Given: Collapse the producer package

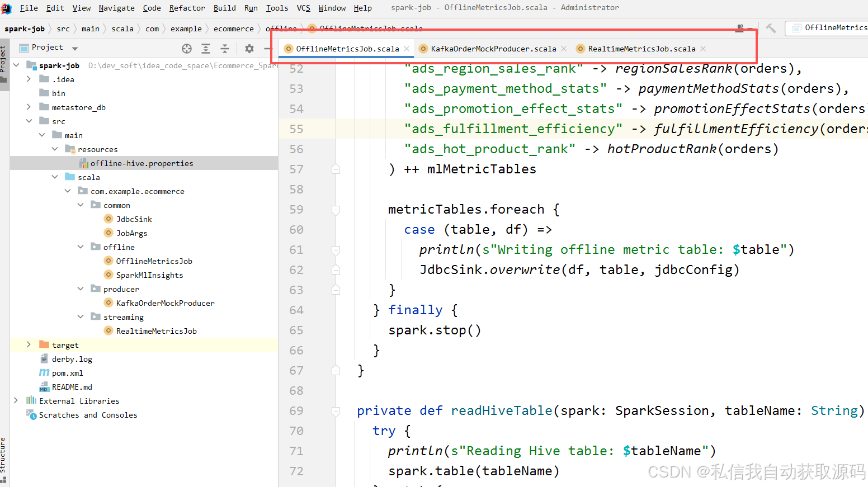Looking at the screenshot, I should click(x=81, y=289).
